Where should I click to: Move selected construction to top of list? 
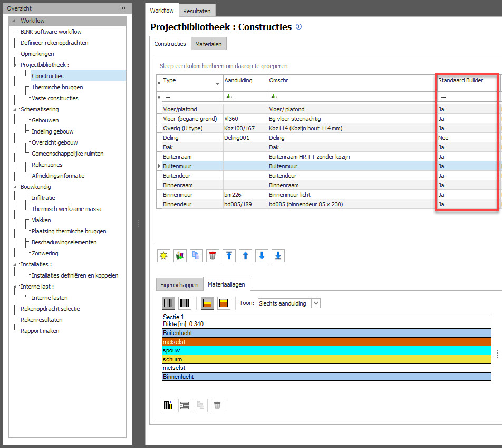229,256
